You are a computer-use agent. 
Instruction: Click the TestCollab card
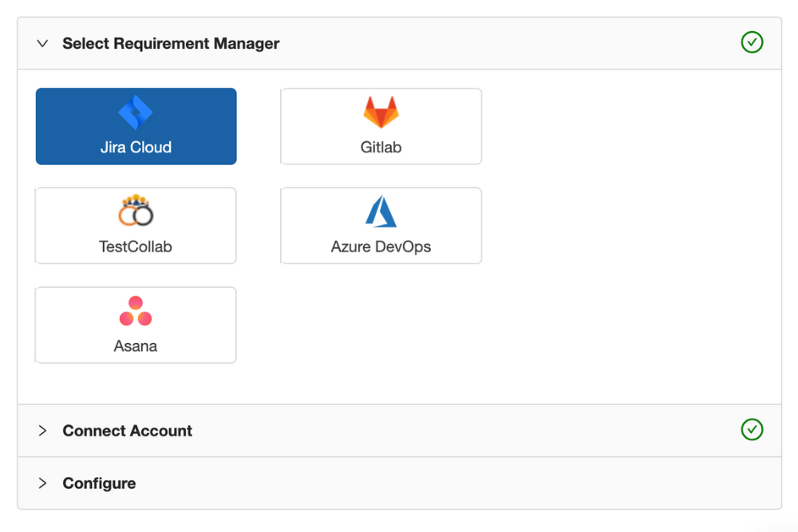pyautogui.click(x=136, y=226)
